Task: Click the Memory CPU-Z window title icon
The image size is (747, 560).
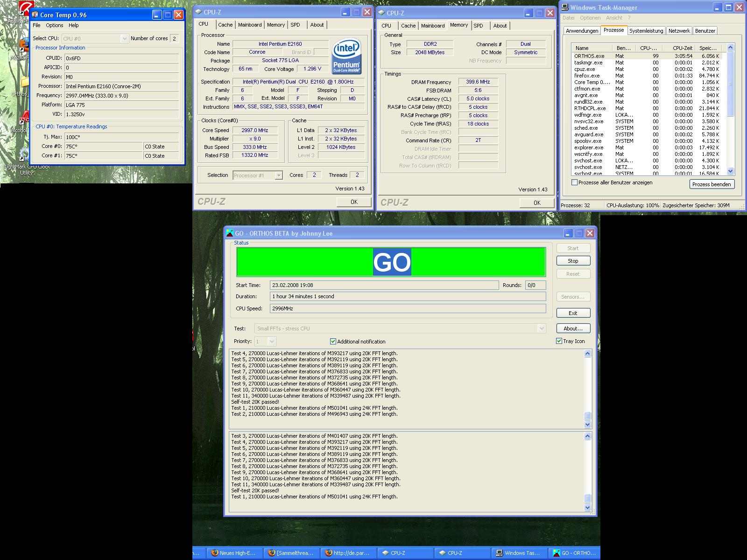Action: [382, 13]
